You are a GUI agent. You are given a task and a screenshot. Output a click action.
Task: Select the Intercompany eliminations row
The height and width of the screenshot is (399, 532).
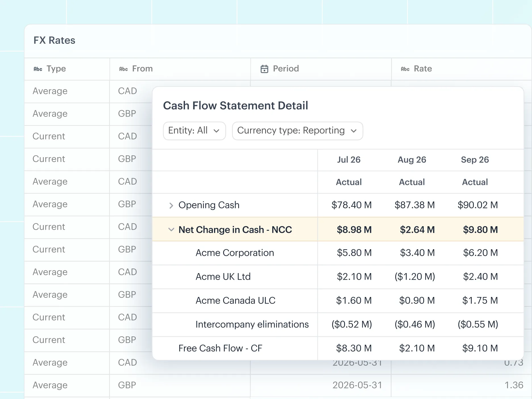pos(338,325)
